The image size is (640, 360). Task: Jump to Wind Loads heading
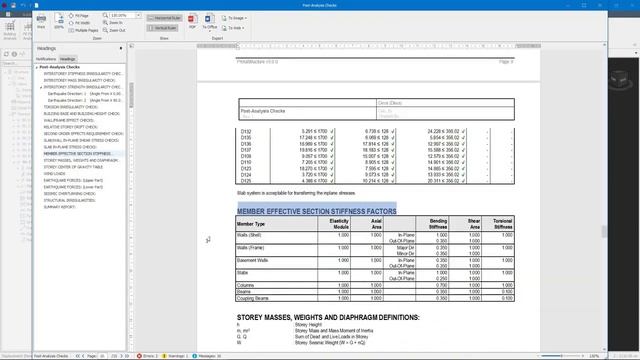54,174
